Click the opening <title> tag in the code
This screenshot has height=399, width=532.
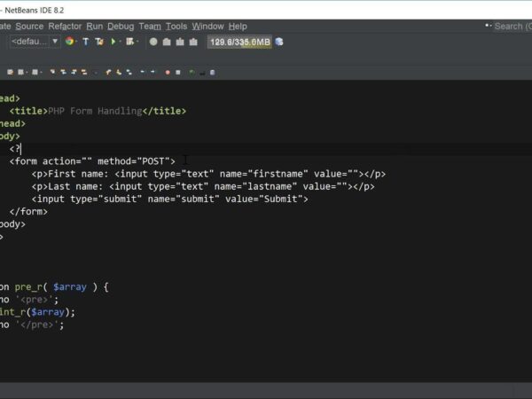click(x=29, y=111)
